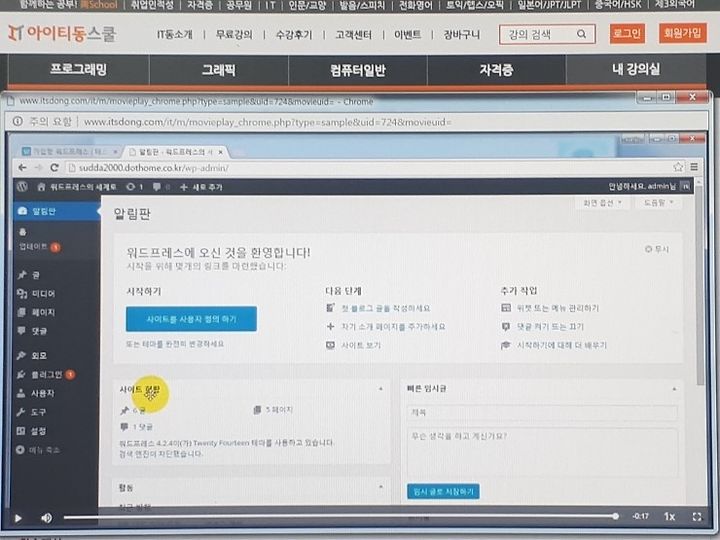Click the video progress bar
720x540 pixels.
coord(341,517)
